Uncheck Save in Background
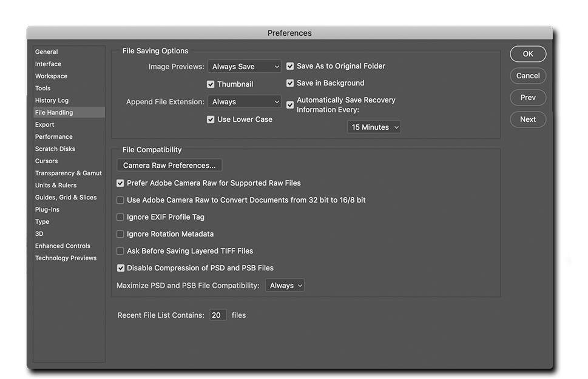This screenshot has height=379, width=588. tap(290, 83)
